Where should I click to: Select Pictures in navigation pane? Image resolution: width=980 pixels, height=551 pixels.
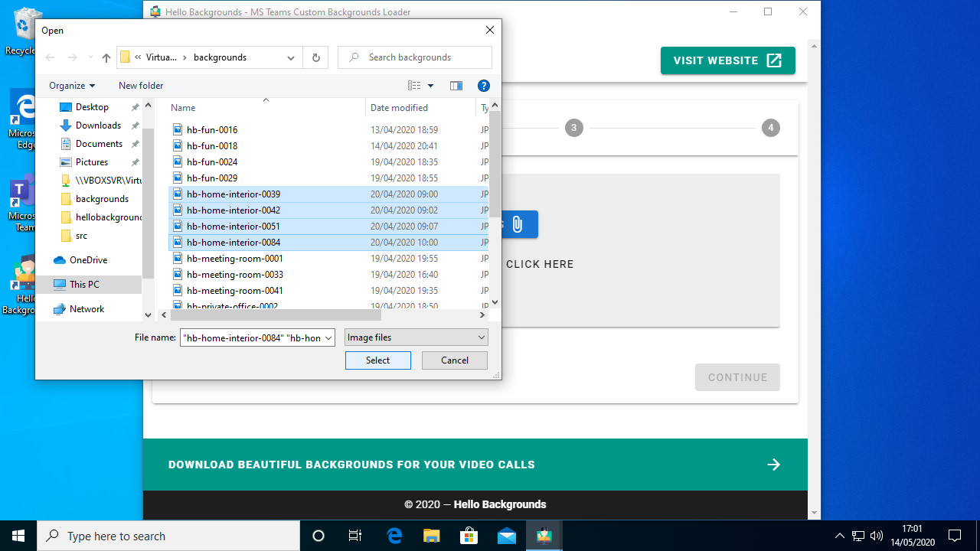coord(92,162)
